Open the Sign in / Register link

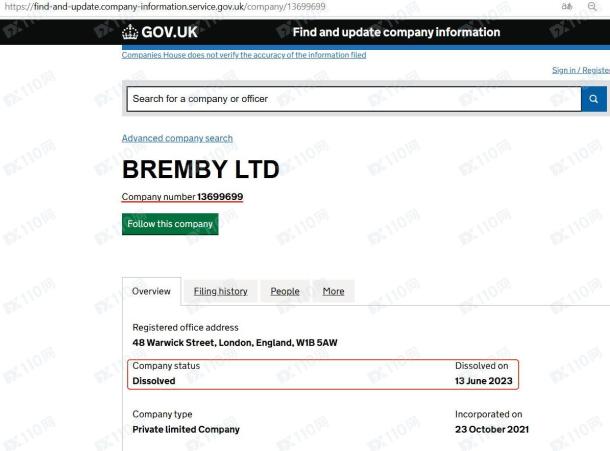[581, 70]
